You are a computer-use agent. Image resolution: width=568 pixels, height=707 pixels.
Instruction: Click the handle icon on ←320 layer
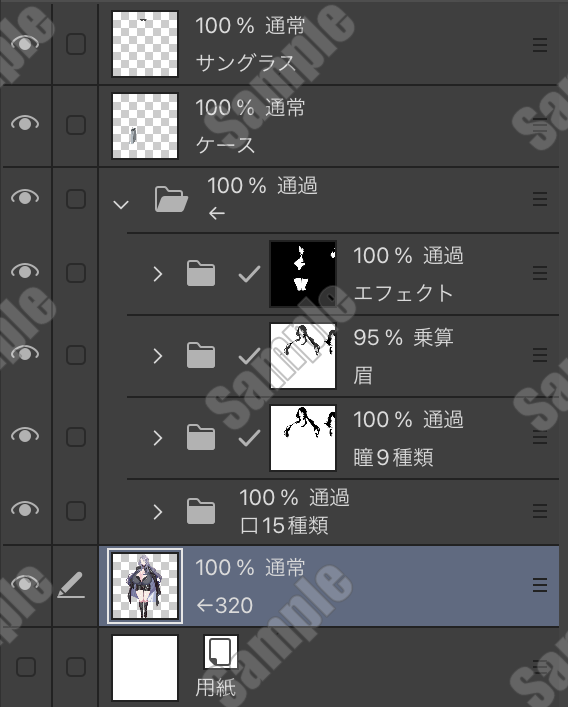click(x=540, y=585)
